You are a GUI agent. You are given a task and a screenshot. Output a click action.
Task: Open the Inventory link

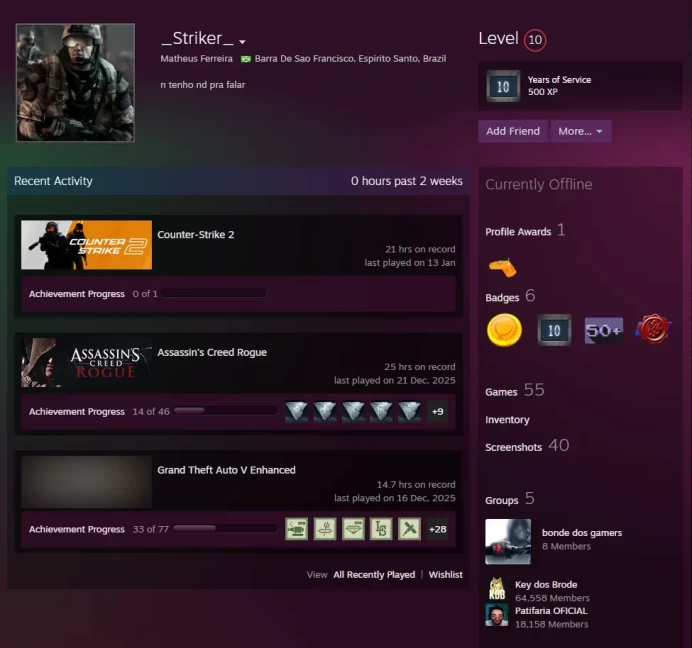coord(507,420)
